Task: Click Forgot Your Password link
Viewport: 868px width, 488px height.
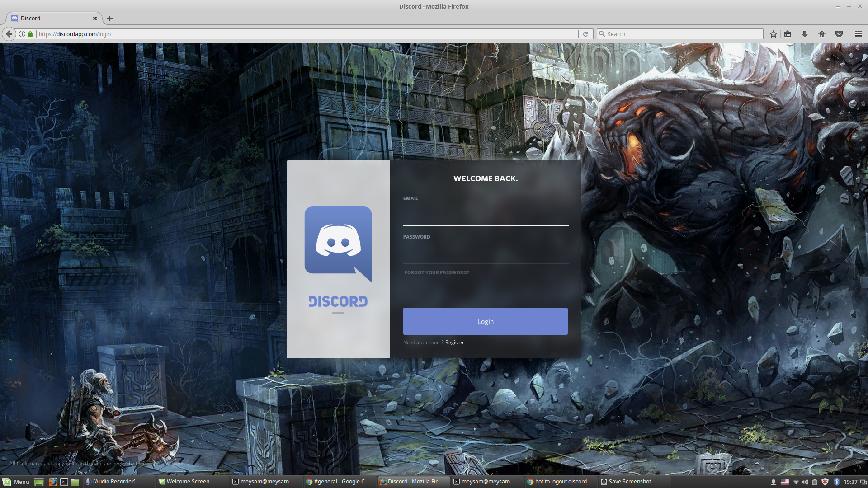Action: tap(437, 272)
